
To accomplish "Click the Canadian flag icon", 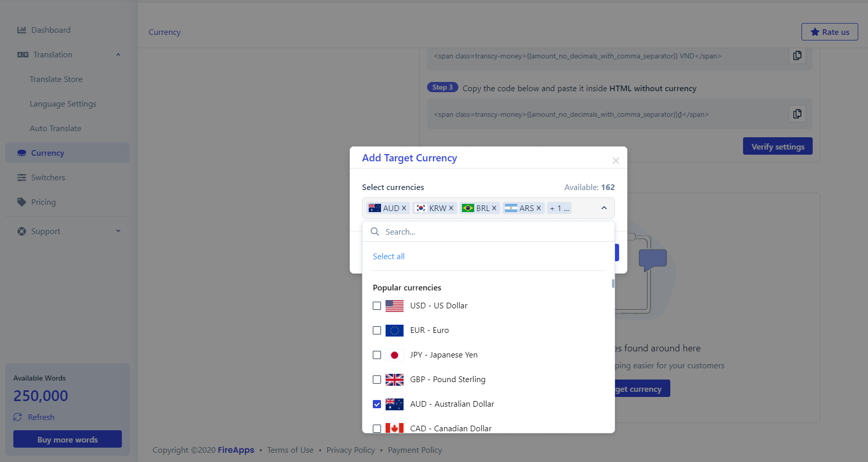I will 394,428.
